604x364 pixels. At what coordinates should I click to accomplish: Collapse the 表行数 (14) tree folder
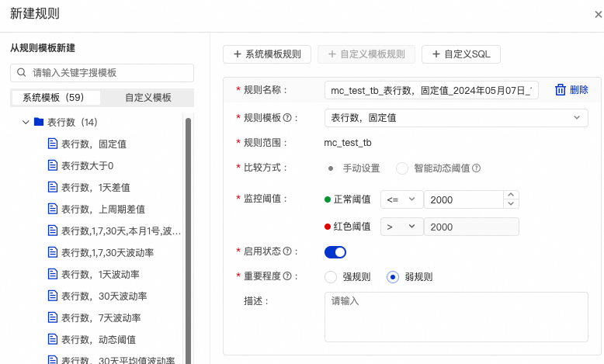pyautogui.click(x=26, y=122)
